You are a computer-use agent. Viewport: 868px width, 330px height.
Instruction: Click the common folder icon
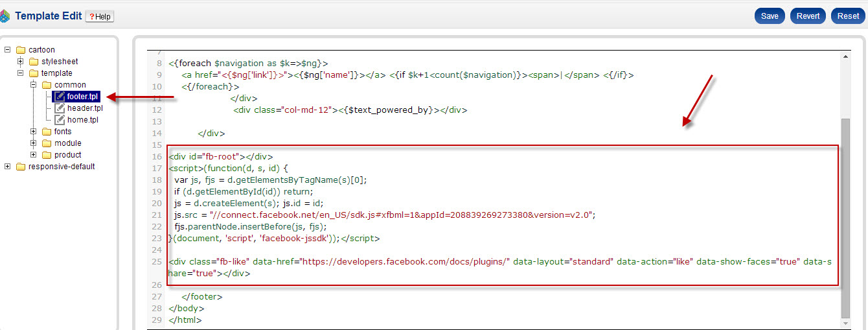47,85
